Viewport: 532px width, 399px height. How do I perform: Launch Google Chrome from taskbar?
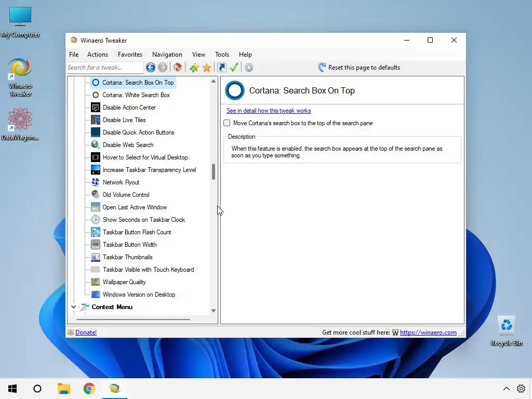coord(89,389)
